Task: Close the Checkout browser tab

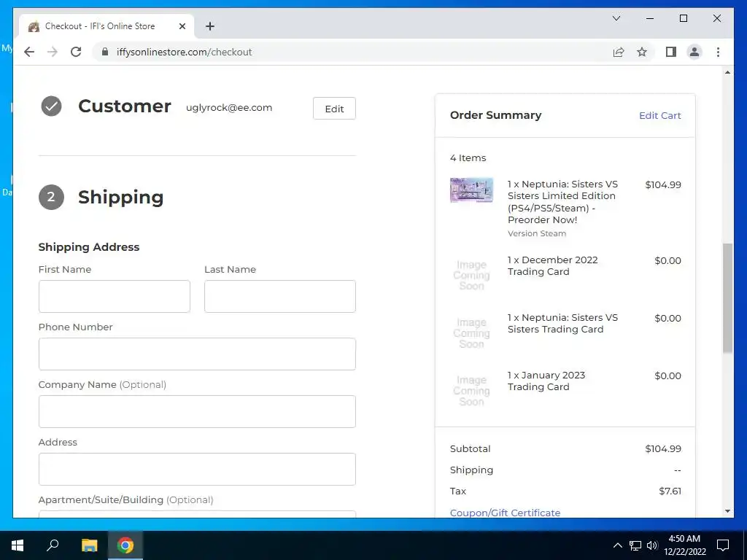Action: click(182, 27)
